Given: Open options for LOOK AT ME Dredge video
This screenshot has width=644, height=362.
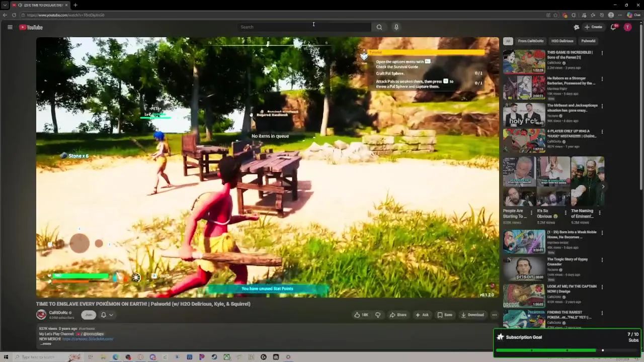Looking at the screenshot, I should 602,288.
